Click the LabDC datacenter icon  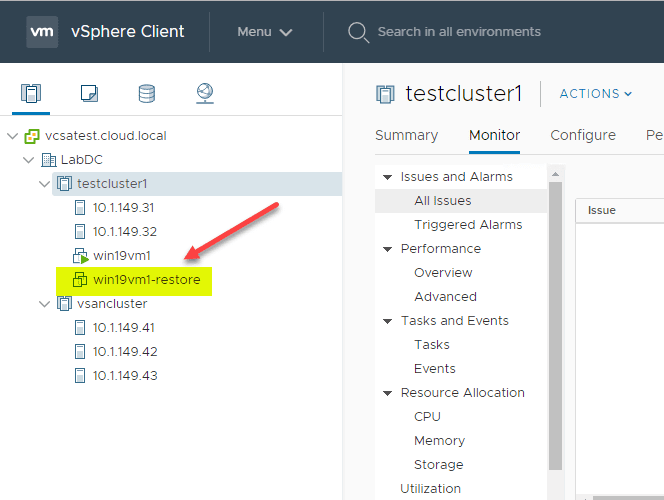point(48,160)
